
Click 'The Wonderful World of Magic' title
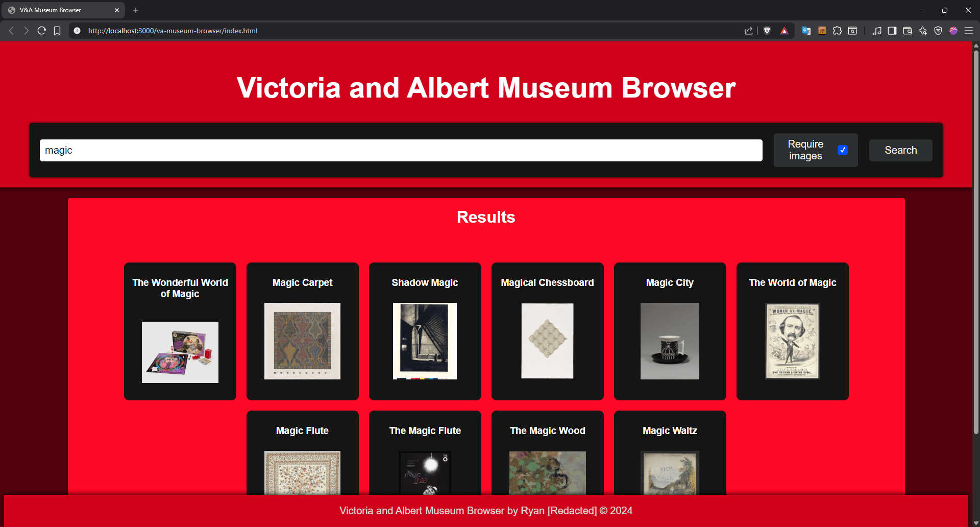[180, 288]
